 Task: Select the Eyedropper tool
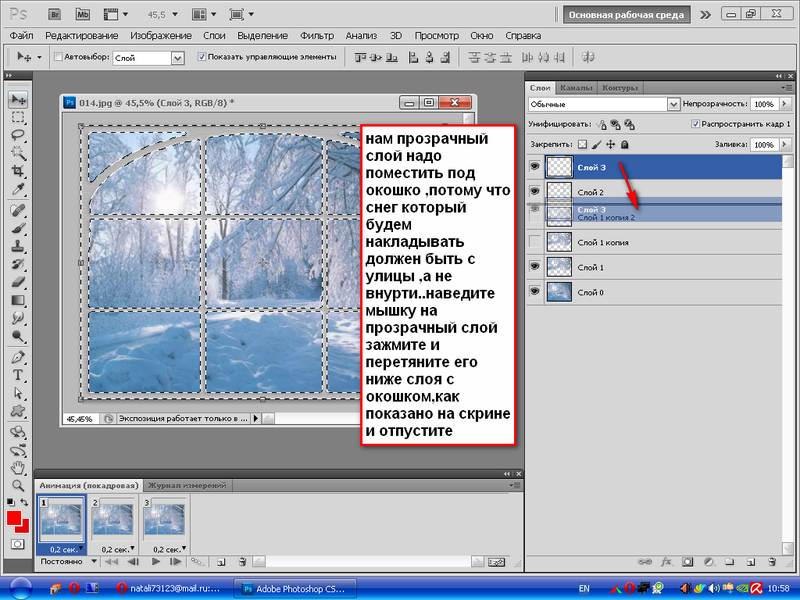[x=18, y=189]
